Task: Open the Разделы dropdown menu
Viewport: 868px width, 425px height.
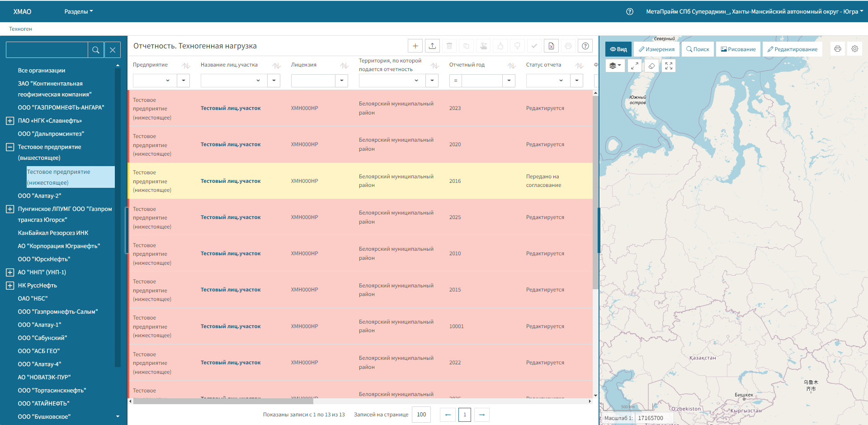Action: click(78, 12)
